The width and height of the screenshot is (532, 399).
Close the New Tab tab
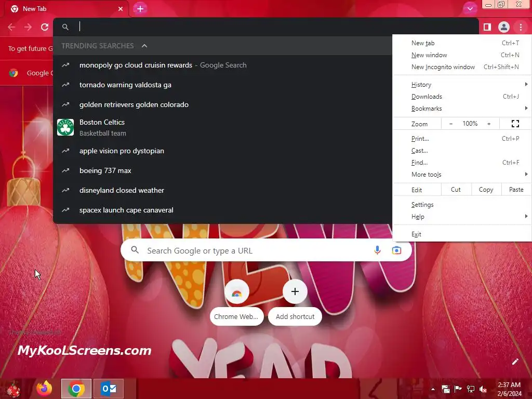tap(121, 9)
